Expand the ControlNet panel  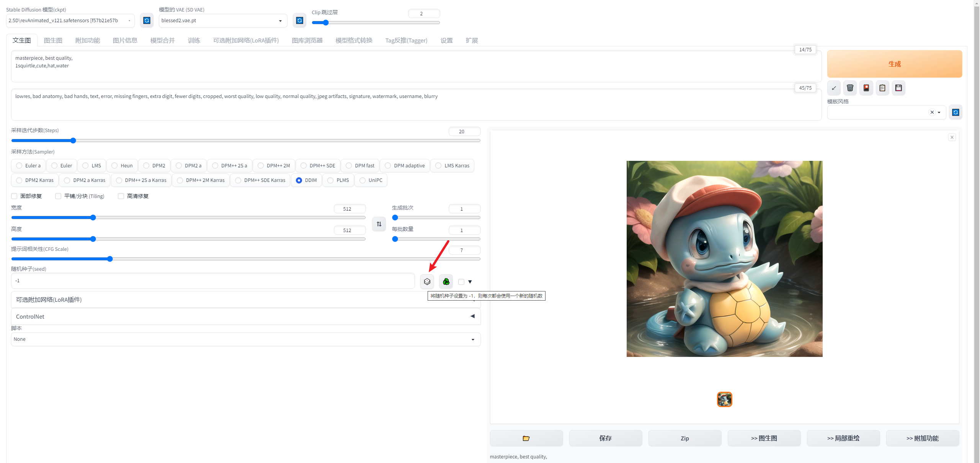[x=246, y=316]
